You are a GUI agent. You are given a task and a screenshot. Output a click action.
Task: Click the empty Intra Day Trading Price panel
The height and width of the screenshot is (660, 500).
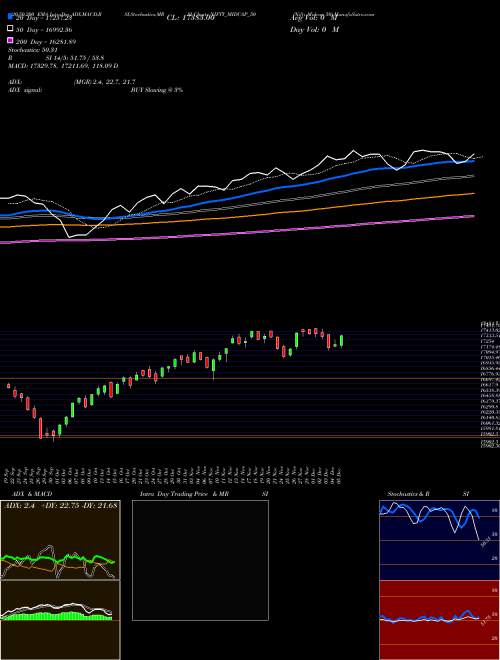(x=200, y=560)
